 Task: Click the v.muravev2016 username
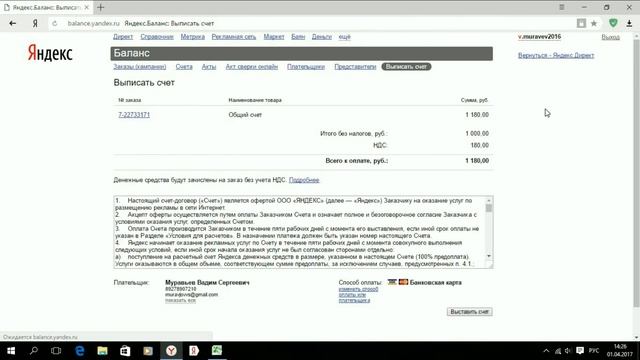(x=540, y=37)
